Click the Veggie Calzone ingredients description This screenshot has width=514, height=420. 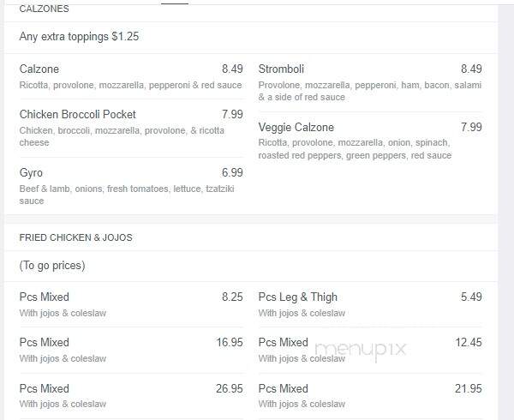[x=355, y=149]
